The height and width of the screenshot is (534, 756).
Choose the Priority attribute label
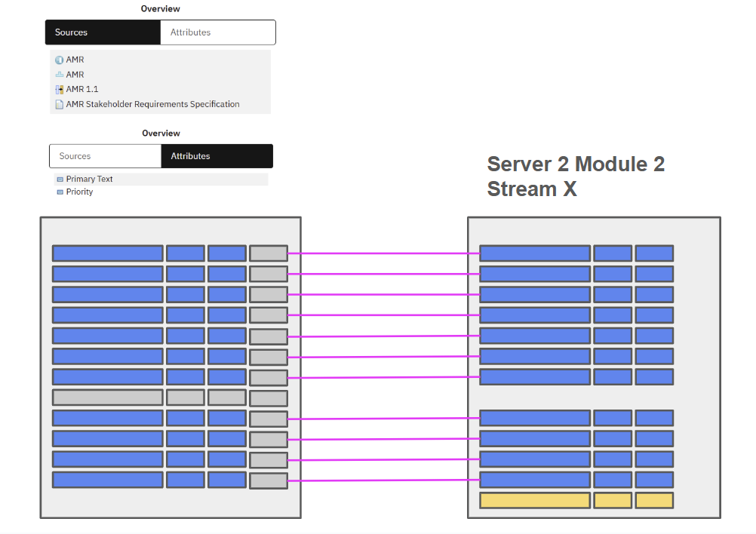click(x=79, y=192)
